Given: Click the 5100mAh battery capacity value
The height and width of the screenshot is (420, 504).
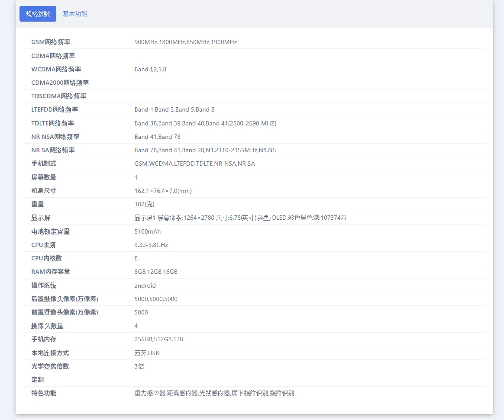Looking at the screenshot, I should (147, 231).
